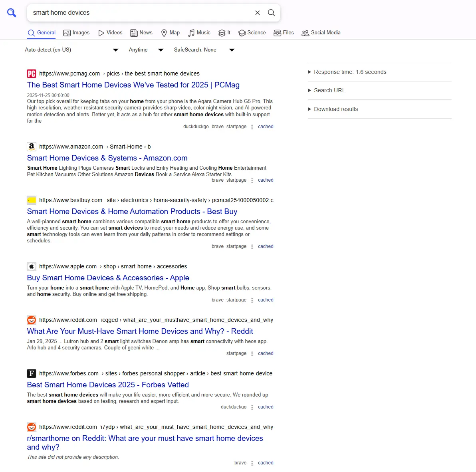
Task: Switch to the Map tab
Action: (170, 33)
